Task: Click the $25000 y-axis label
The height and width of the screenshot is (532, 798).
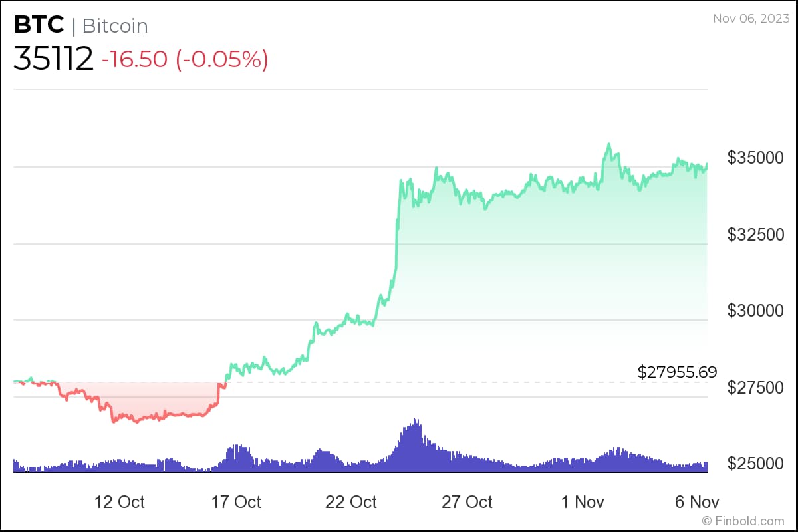Action: pos(755,464)
